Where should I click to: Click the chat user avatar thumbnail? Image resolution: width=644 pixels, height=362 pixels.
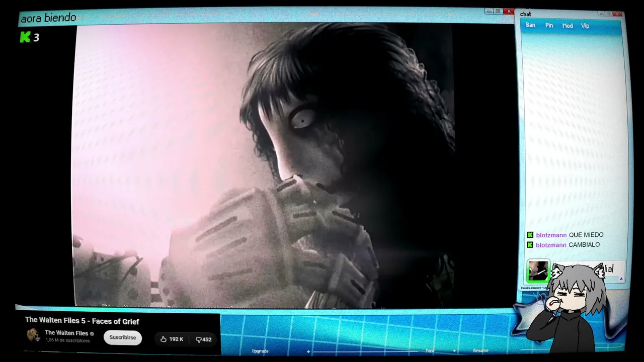[538, 271]
